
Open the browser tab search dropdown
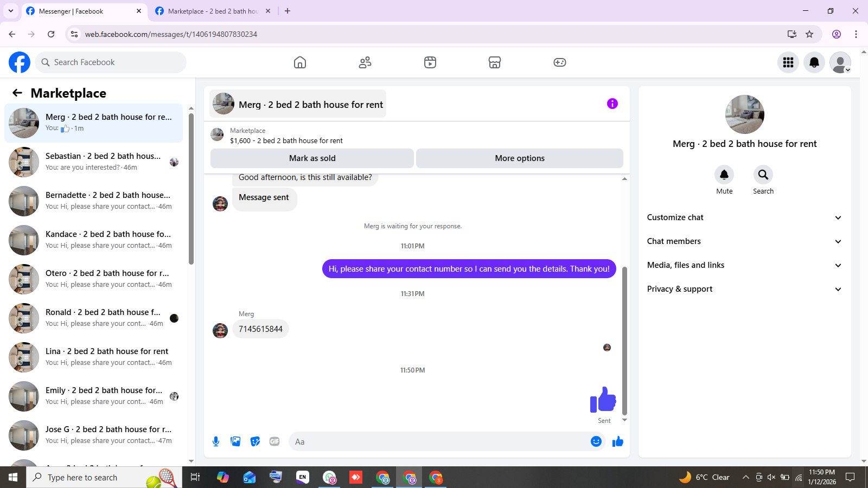(x=11, y=11)
